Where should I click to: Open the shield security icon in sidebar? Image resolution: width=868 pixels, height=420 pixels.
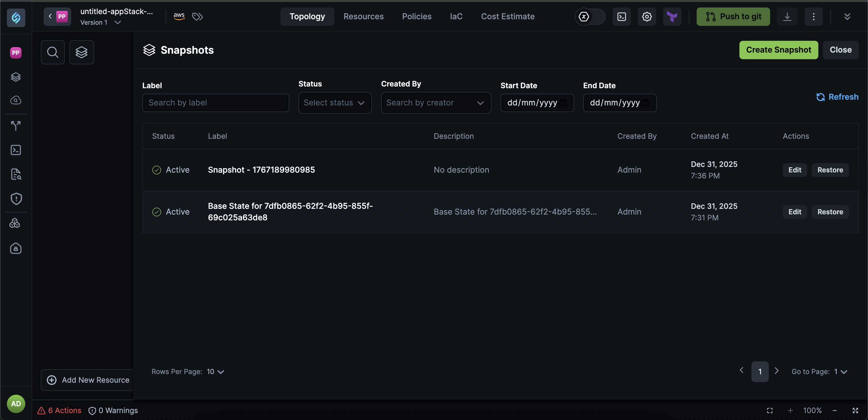coord(16,199)
